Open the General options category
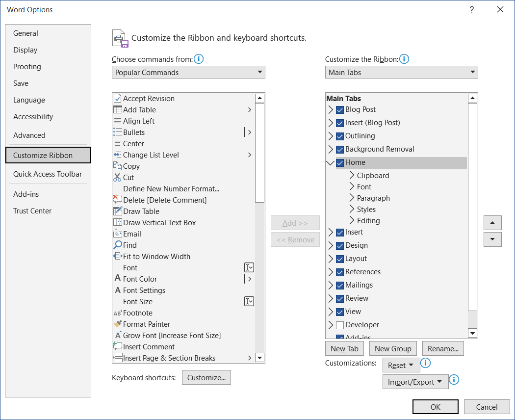Image resolution: width=515 pixels, height=420 pixels. point(48,33)
